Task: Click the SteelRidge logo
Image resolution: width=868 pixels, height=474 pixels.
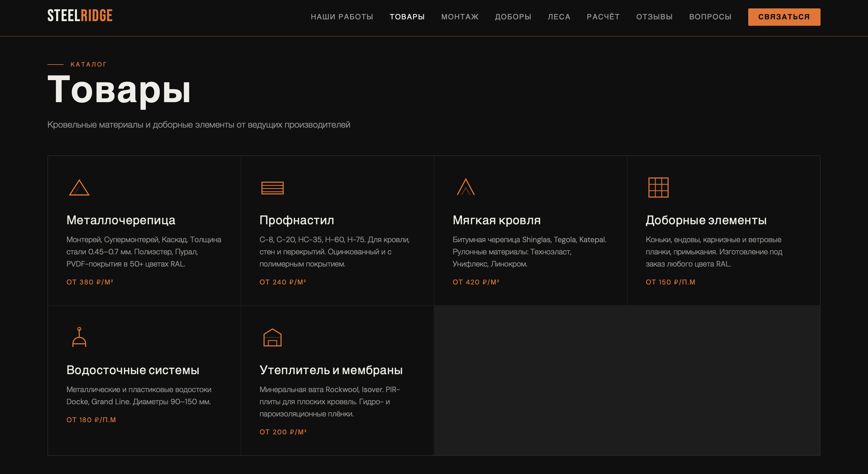Action: [80, 16]
